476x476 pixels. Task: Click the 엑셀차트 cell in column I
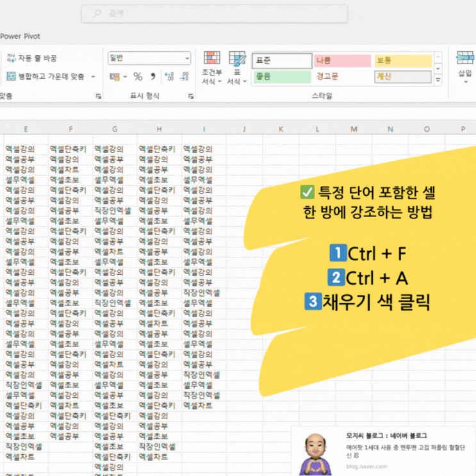pyautogui.click(x=204, y=406)
